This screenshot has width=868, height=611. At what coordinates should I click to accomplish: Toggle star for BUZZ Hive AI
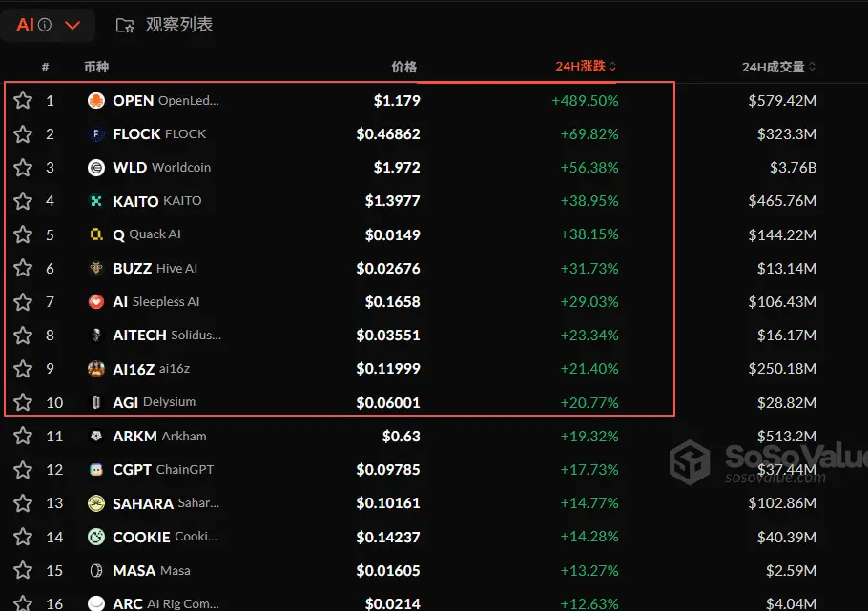23,268
